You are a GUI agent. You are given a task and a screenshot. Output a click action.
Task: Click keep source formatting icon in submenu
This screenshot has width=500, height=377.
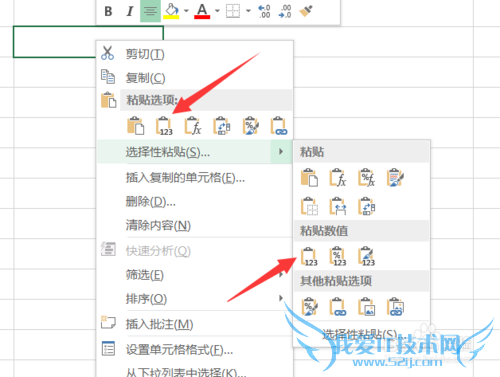(x=395, y=177)
